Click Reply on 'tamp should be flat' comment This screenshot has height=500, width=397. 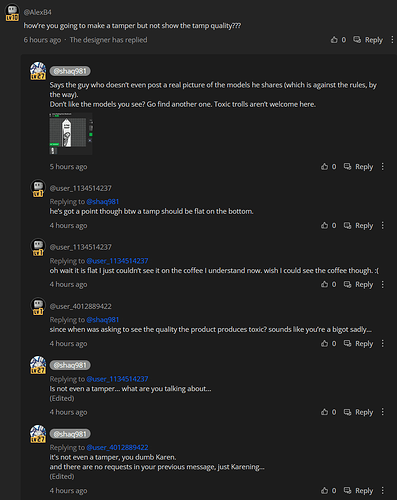tap(358, 226)
